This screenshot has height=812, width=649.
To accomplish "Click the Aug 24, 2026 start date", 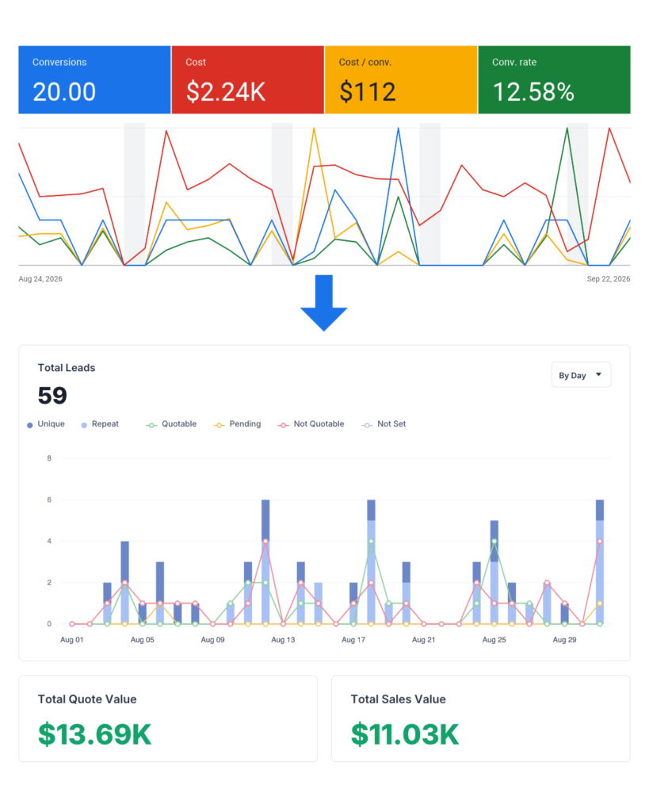I will (40, 278).
